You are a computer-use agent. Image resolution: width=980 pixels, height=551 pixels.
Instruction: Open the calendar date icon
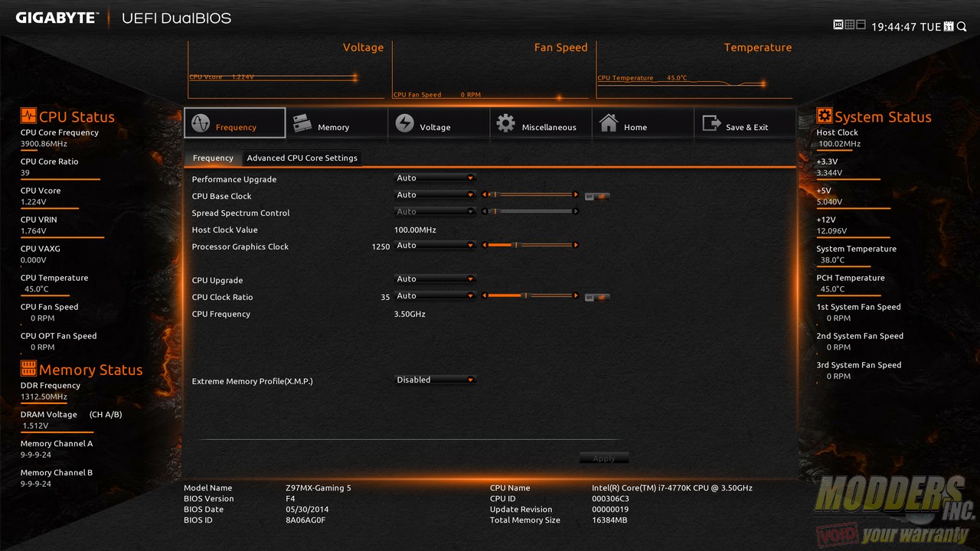[949, 26]
